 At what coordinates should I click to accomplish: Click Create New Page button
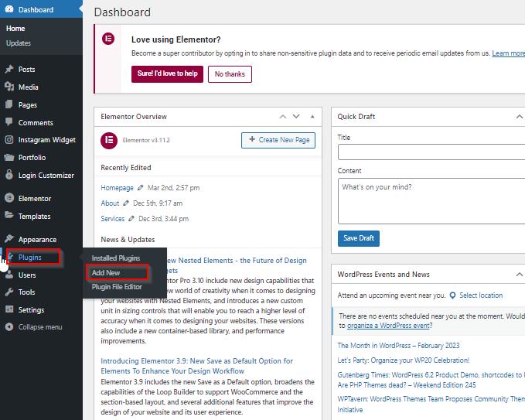tap(278, 140)
